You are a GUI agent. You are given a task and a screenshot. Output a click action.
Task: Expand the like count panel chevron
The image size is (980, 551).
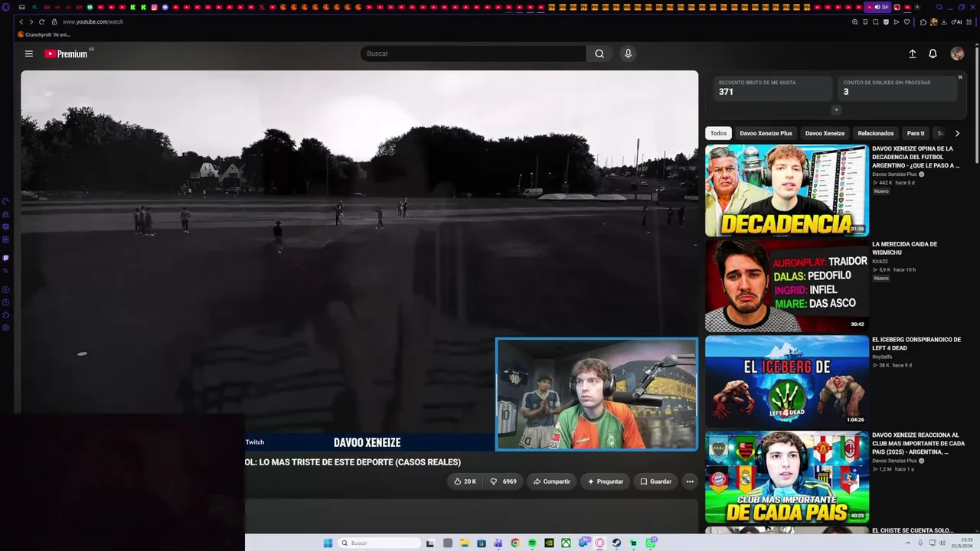click(836, 110)
